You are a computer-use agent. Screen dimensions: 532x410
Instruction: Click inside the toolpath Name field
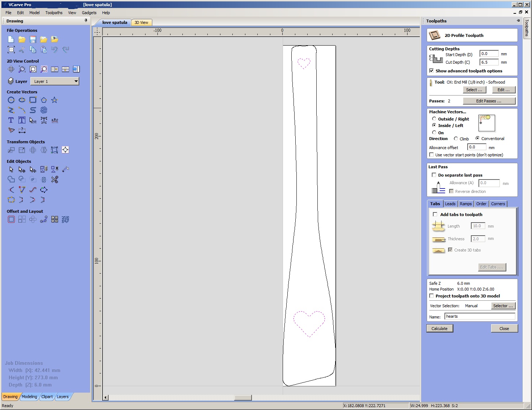pyautogui.click(x=480, y=316)
